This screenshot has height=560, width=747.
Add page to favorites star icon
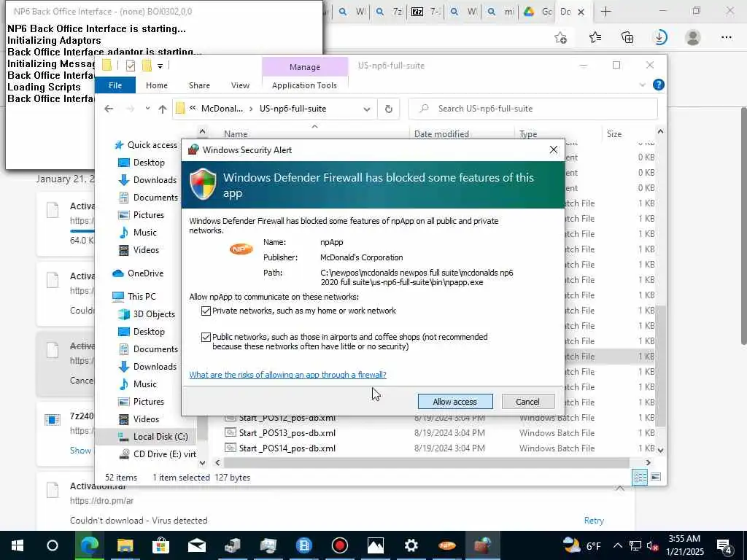[x=561, y=38]
